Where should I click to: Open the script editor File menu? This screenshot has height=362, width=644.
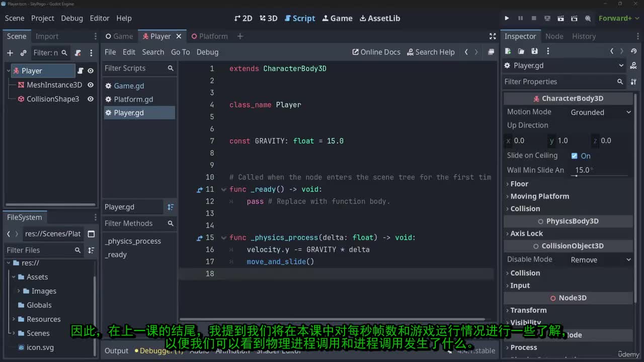click(110, 52)
